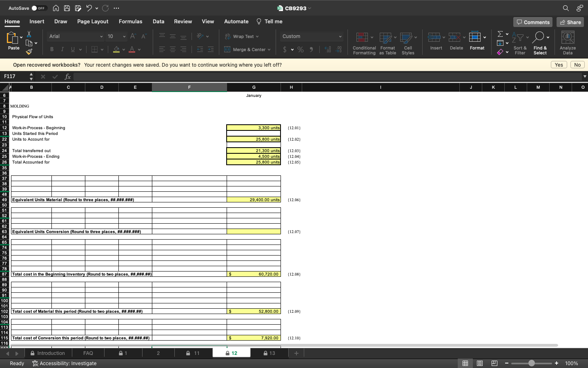588x368 pixels.
Task: Decrease font size with the smaller A icon
Action: 143,36
